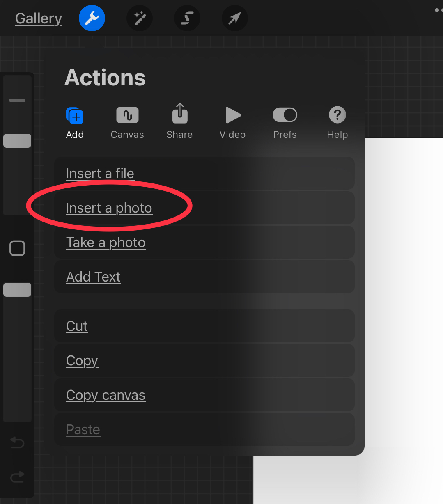Click Add Text option
The height and width of the screenshot is (504, 443).
click(94, 277)
